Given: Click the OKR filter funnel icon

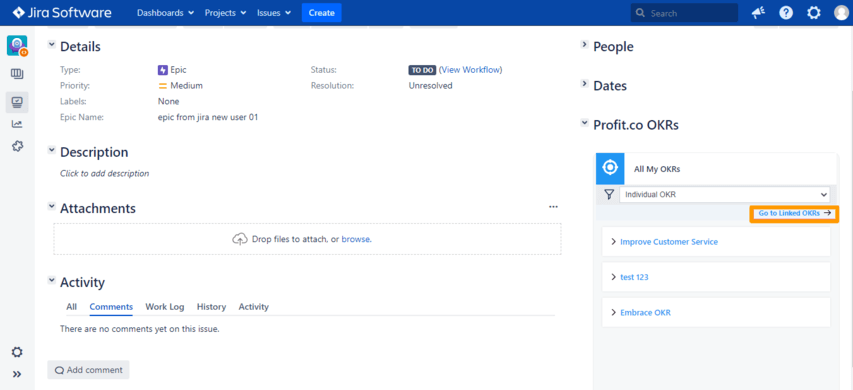Looking at the screenshot, I should (609, 194).
